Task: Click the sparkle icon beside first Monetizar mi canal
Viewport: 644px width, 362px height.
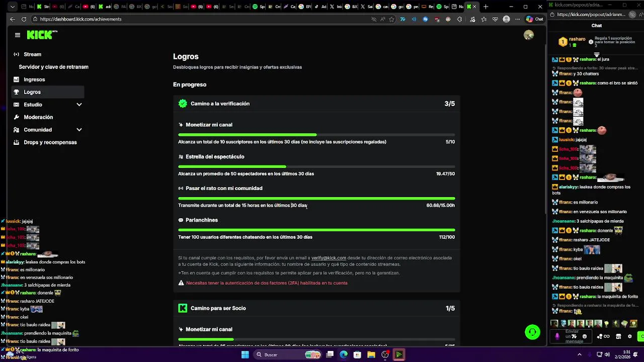Action: click(181, 125)
